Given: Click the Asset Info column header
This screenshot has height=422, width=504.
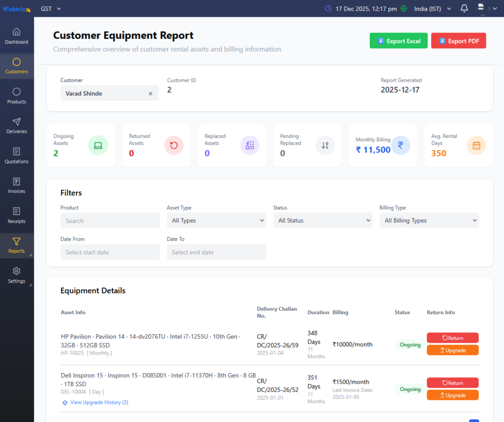Looking at the screenshot, I should [73, 312].
